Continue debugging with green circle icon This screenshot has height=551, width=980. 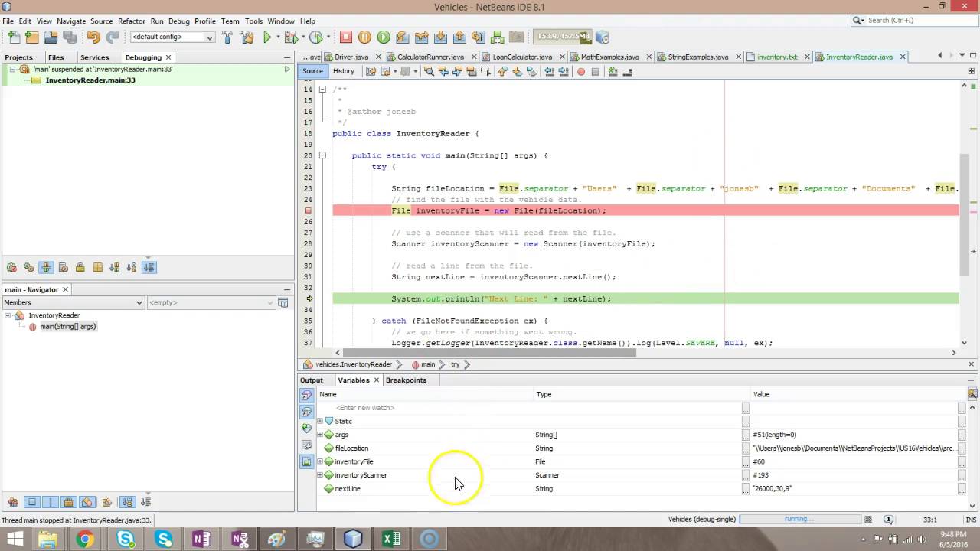pyautogui.click(x=384, y=37)
